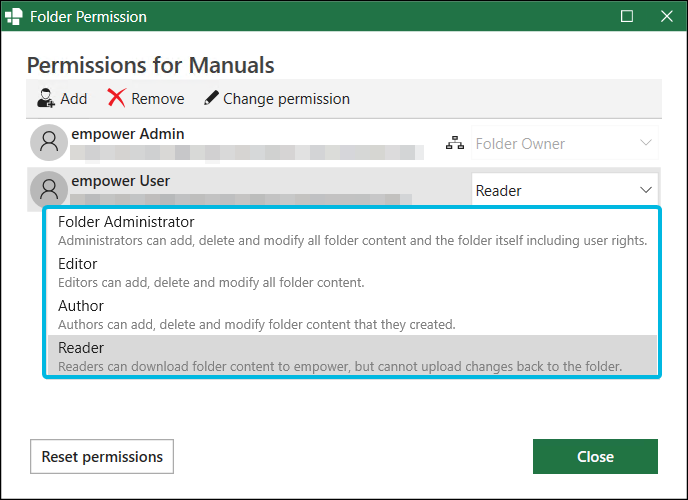Click the green Close button
688x500 pixels.
click(595, 457)
